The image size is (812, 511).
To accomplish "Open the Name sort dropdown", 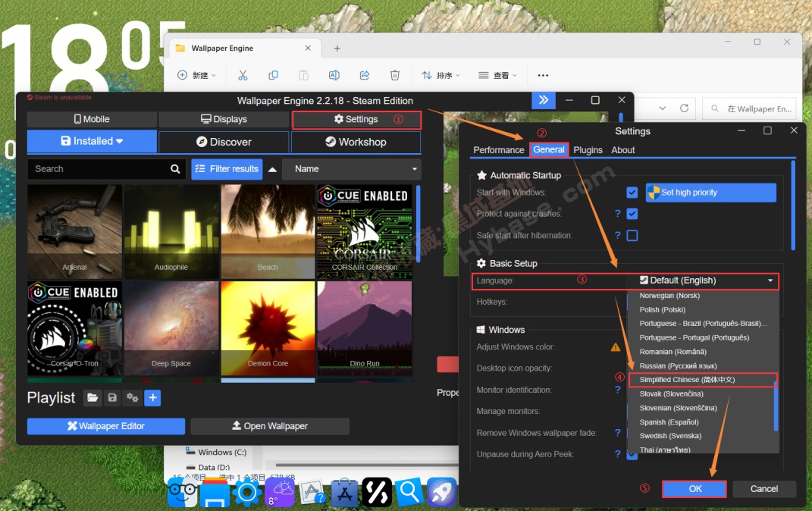I will [352, 169].
